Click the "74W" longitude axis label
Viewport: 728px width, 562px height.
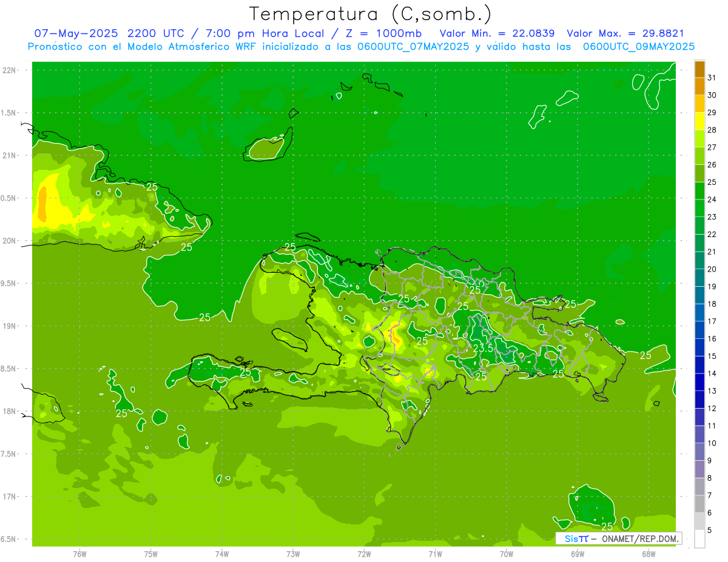222,554
